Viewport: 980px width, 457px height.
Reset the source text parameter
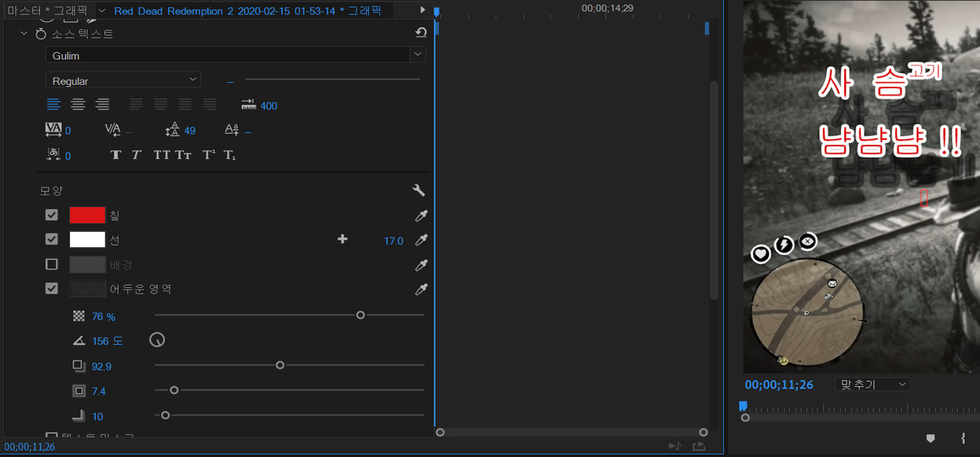coord(421,33)
